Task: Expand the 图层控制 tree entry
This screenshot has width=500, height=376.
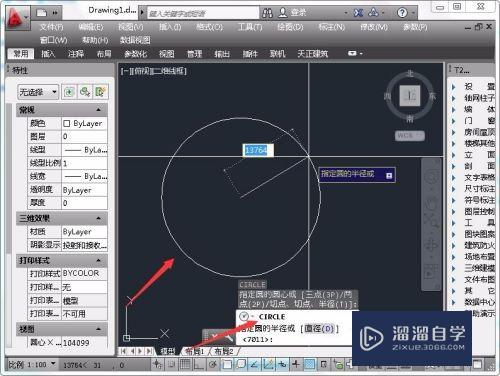Action: 454,212
